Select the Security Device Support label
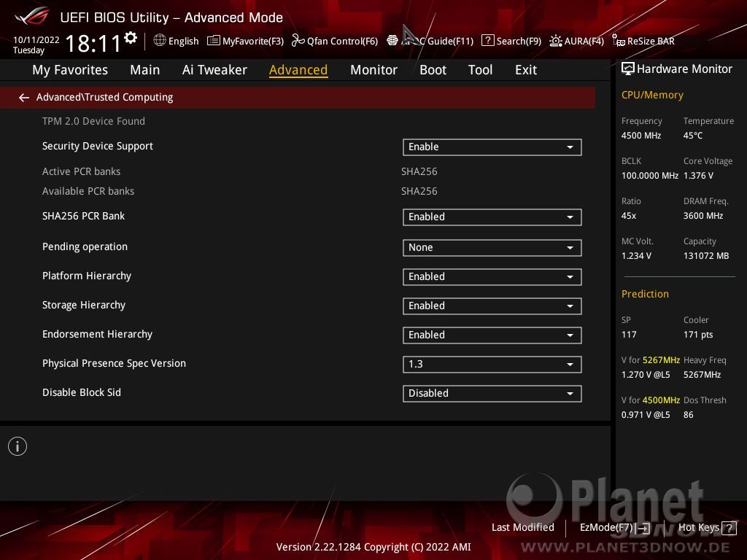747x560 pixels. pyautogui.click(x=98, y=146)
